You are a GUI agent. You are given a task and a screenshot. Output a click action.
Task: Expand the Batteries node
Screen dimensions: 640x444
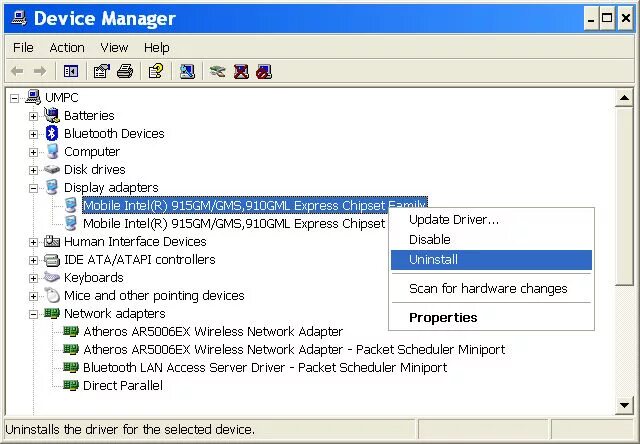coord(33,116)
